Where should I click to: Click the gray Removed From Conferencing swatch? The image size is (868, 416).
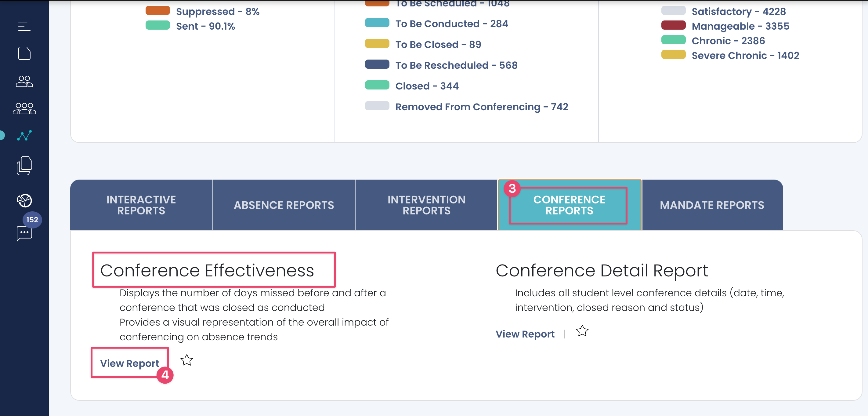tap(377, 106)
